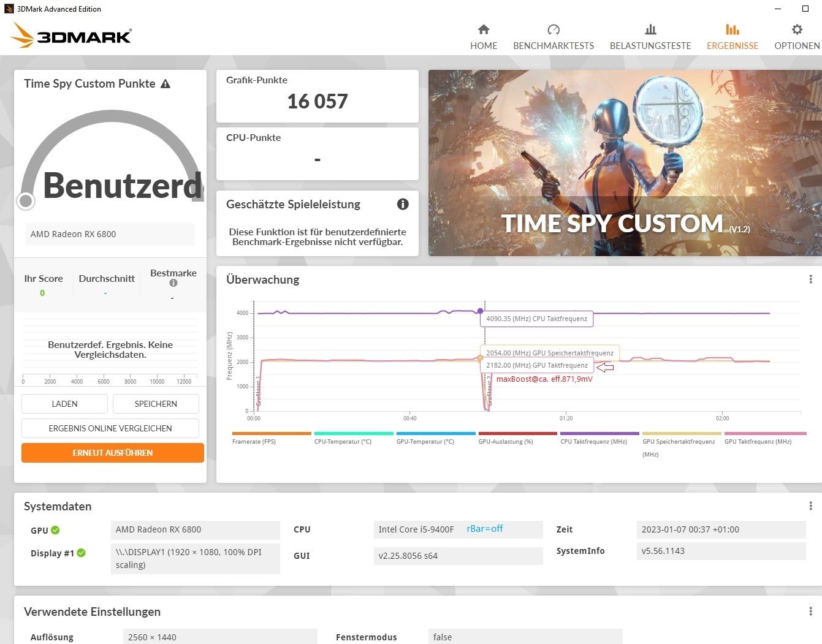The image size is (822, 644).
Task: Click the purple CPU clock data point on chart
Action: 480,311
